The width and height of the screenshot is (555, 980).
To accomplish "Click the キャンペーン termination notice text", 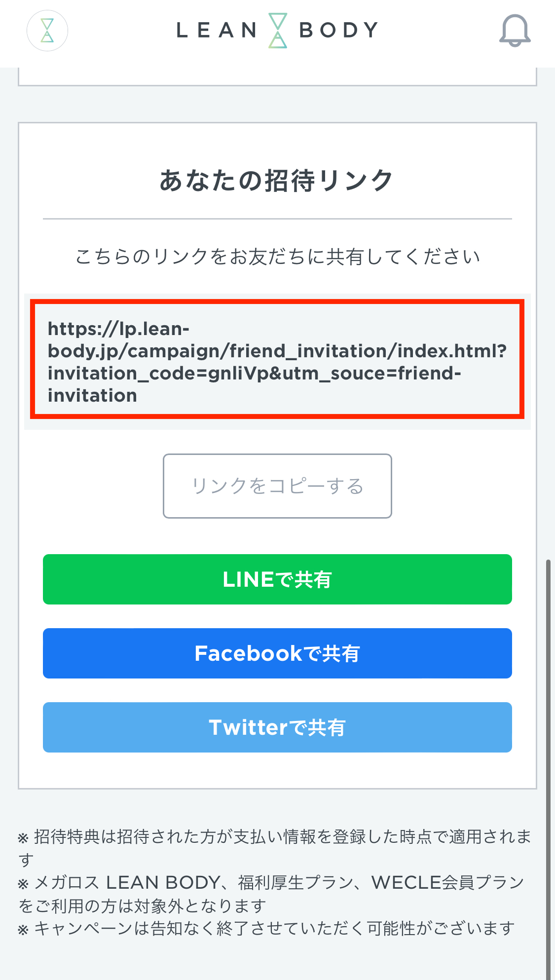I will tap(266, 929).
